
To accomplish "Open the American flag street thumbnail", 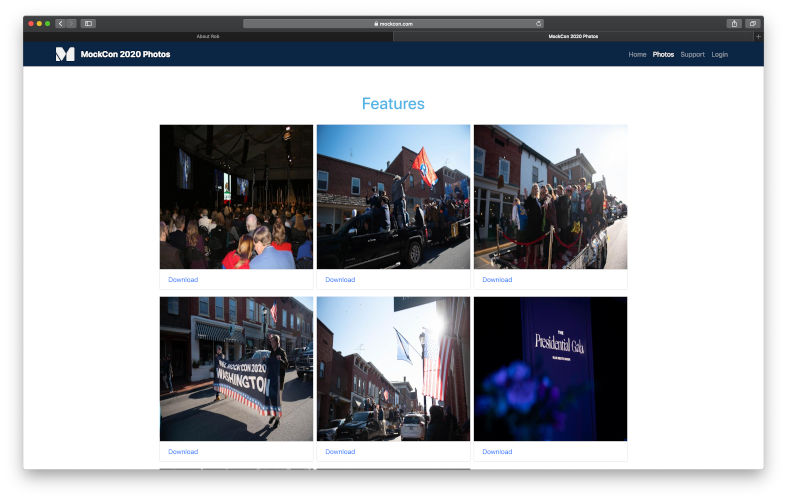I will (x=394, y=369).
